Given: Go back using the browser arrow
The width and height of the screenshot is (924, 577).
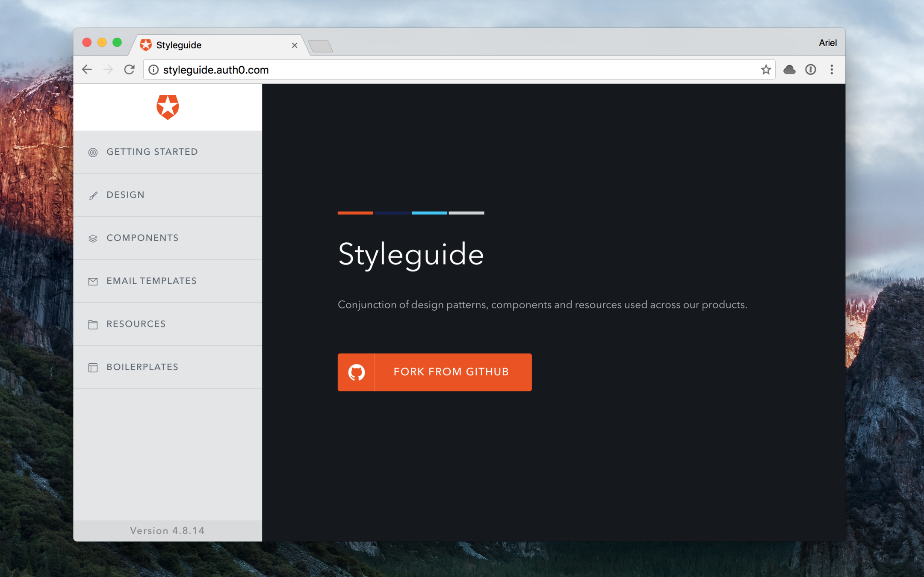Looking at the screenshot, I should coord(87,70).
